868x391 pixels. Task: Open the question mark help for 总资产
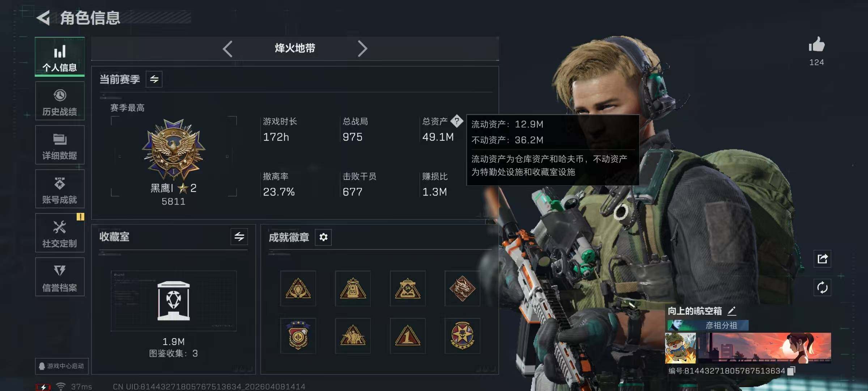[x=457, y=121]
